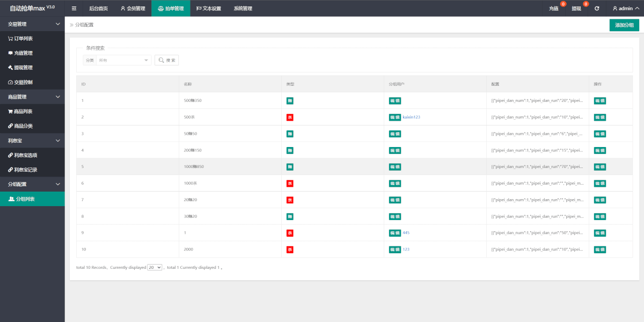Open 充值管理 in the sidebar
The width and height of the screenshot is (644, 322).
click(32, 53)
